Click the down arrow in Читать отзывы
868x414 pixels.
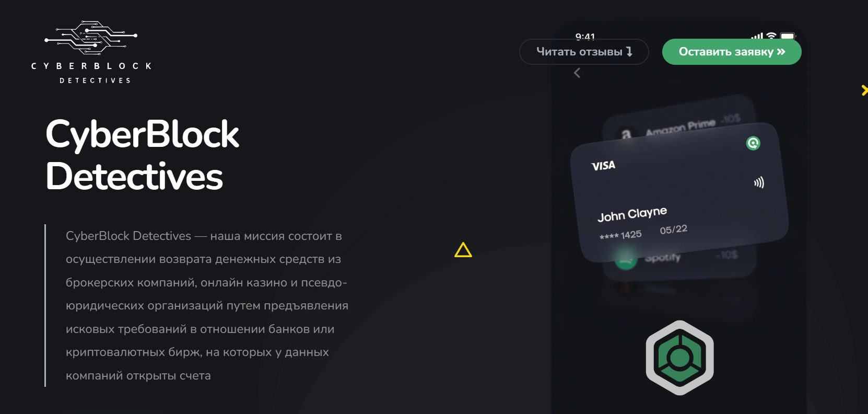pyautogui.click(x=629, y=52)
